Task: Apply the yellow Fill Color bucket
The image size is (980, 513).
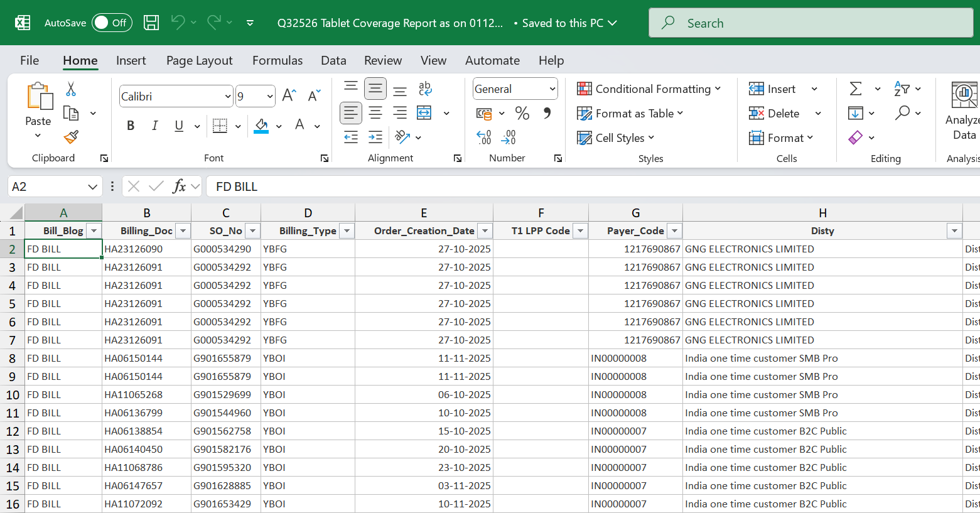Action: click(261, 126)
